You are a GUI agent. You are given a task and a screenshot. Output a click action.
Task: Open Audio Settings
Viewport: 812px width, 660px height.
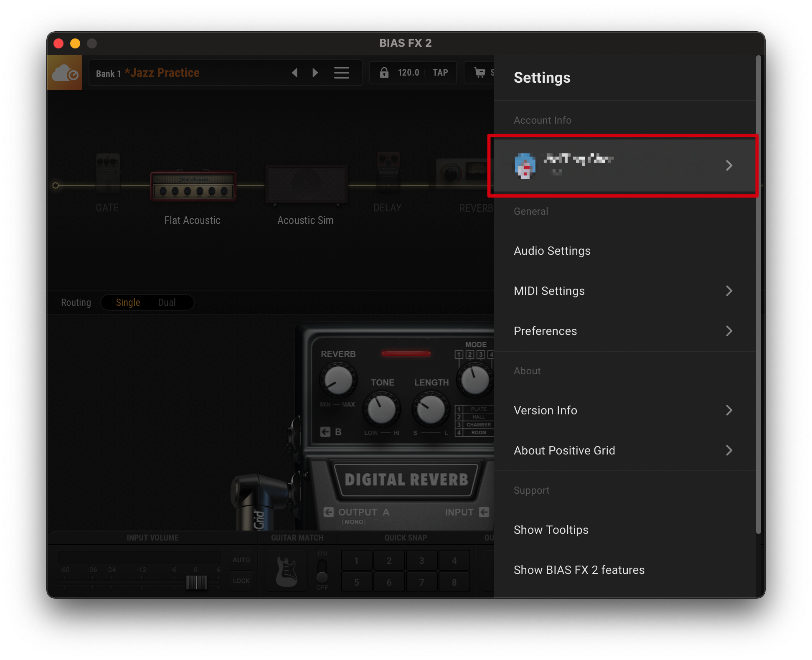[x=625, y=251]
